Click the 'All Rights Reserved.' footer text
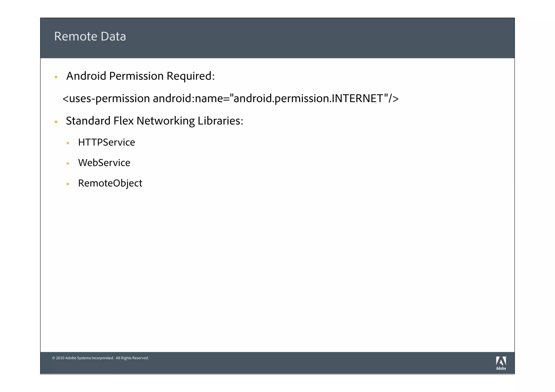The height and width of the screenshot is (392, 555). tap(132, 358)
